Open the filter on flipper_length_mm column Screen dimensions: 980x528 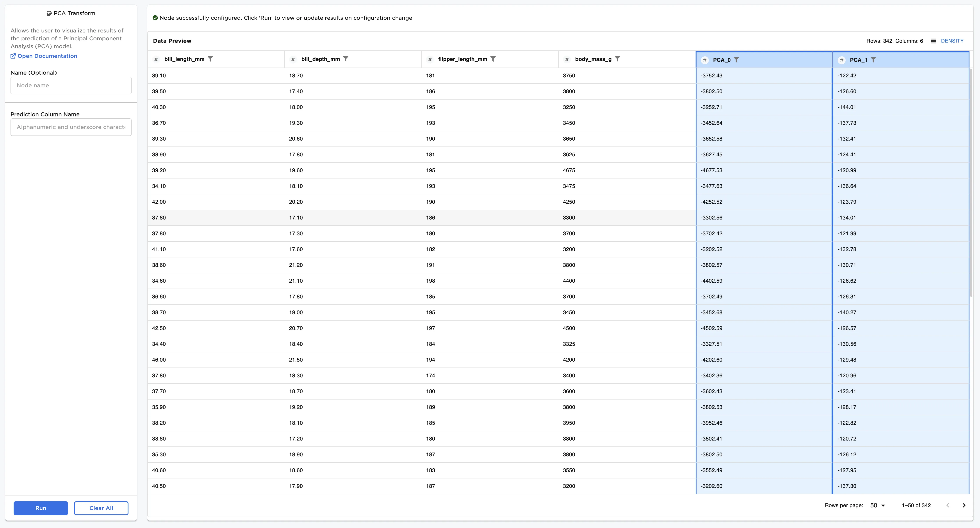point(493,59)
